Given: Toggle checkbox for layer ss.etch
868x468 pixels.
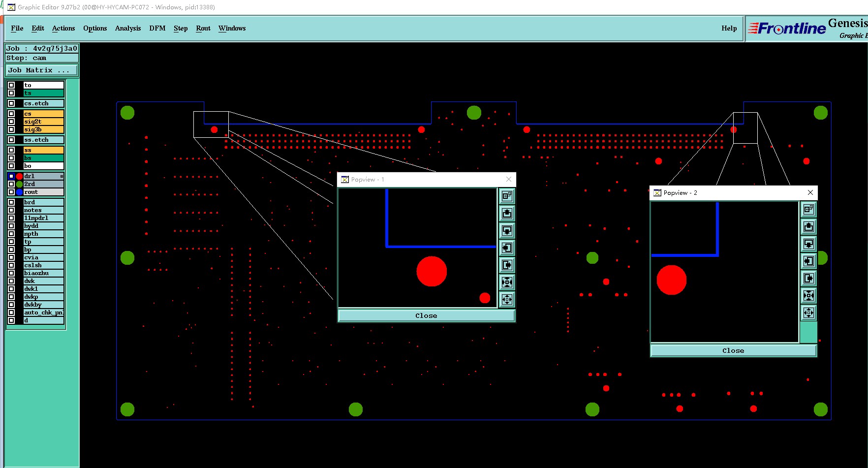Looking at the screenshot, I should (11, 140).
